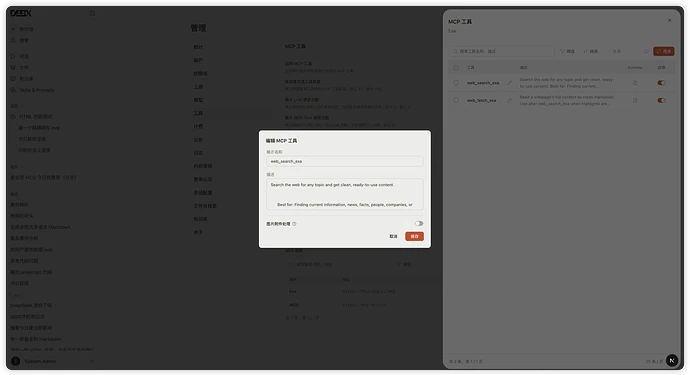690x375 pixels.
Task: Disable the web_fetch_exa enable switch
Action: click(x=661, y=100)
